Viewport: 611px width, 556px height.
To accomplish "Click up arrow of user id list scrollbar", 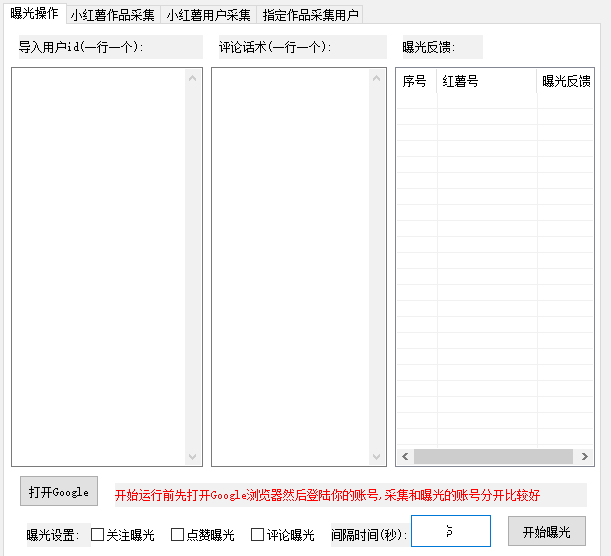I will 194,77.
